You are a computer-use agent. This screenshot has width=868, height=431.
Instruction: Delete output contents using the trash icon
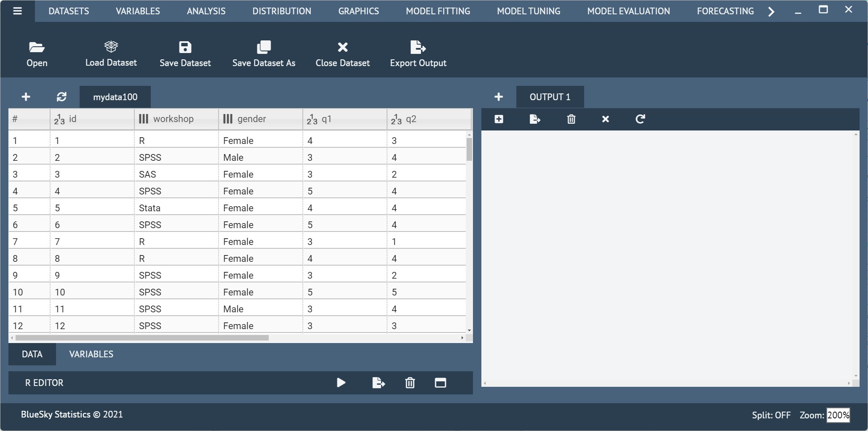(x=571, y=119)
